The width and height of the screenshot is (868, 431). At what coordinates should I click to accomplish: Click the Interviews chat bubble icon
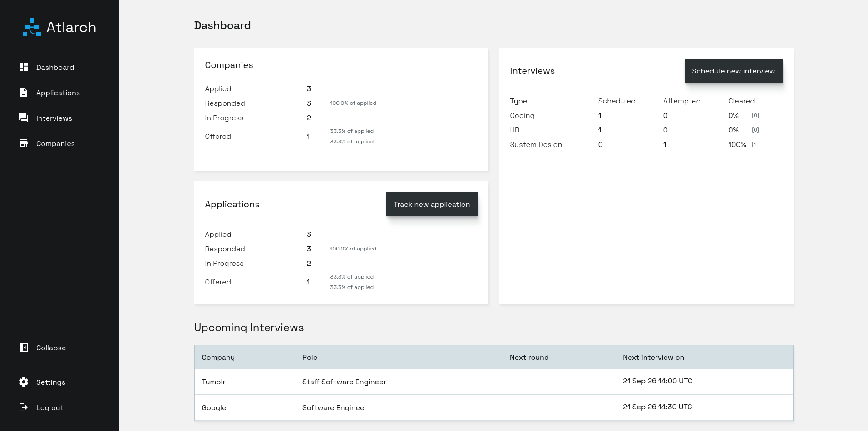[24, 118]
